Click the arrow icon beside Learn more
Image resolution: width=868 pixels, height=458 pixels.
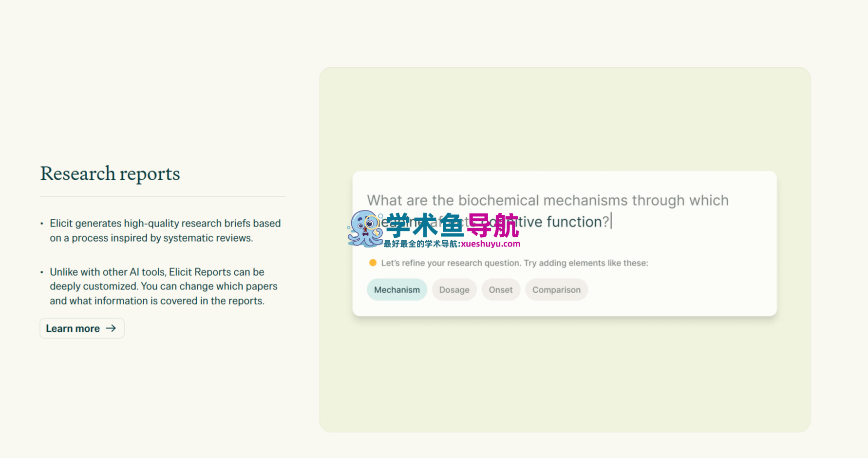coord(111,328)
